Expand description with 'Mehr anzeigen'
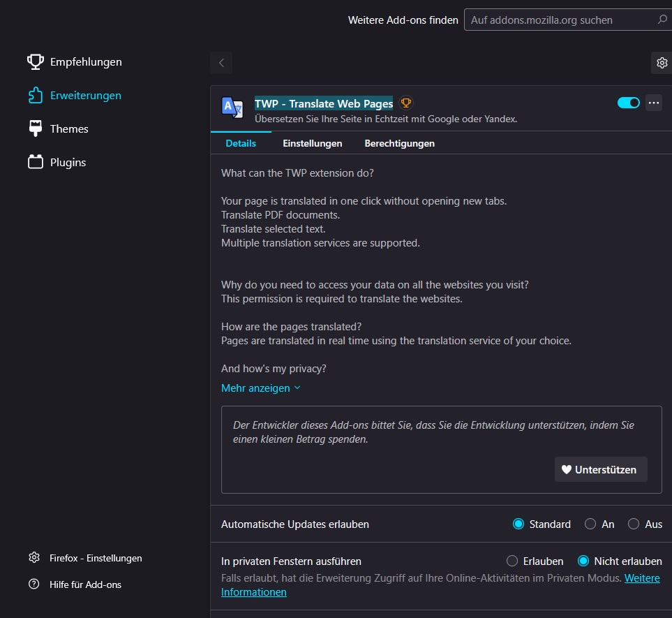The width and height of the screenshot is (672, 618). [x=260, y=388]
